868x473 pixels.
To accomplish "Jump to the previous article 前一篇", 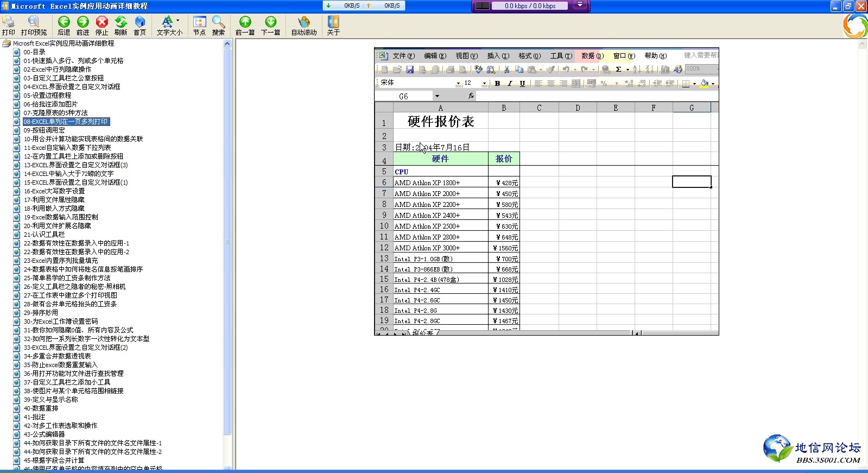I will tap(245, 26).
